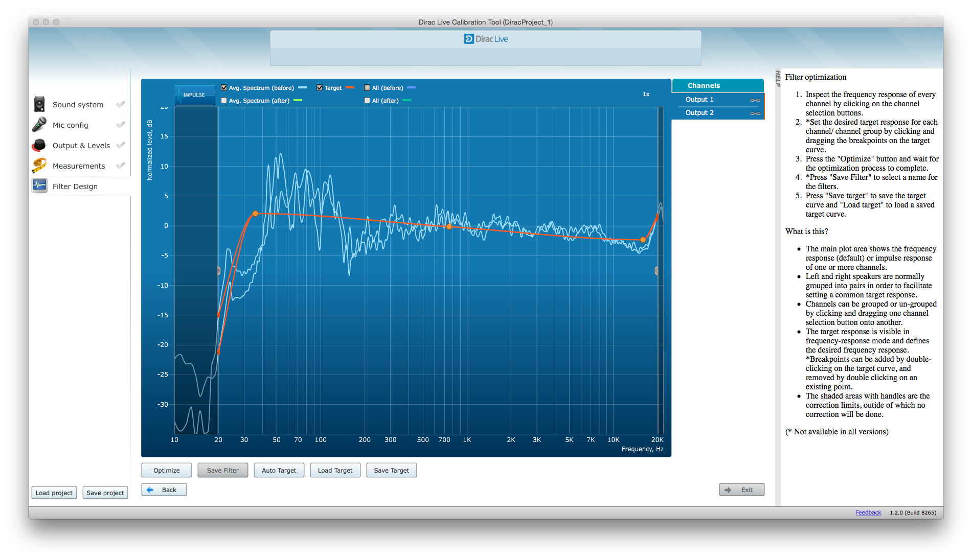Click the Measurements tape measure icon
This screenshot has width=972, height=560.
[x=39, y=166]
